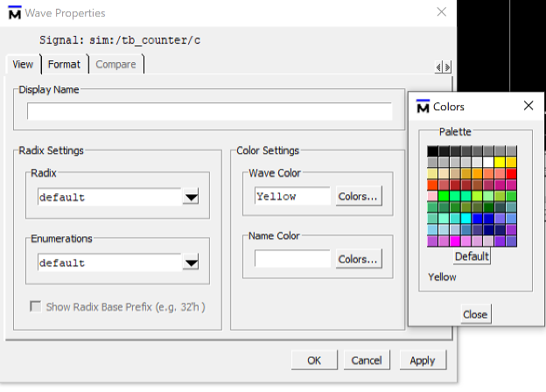This screenshot has height=392, width=546.
Task: Pick the sky blue swatch
Action: click(x=432, y=230)
